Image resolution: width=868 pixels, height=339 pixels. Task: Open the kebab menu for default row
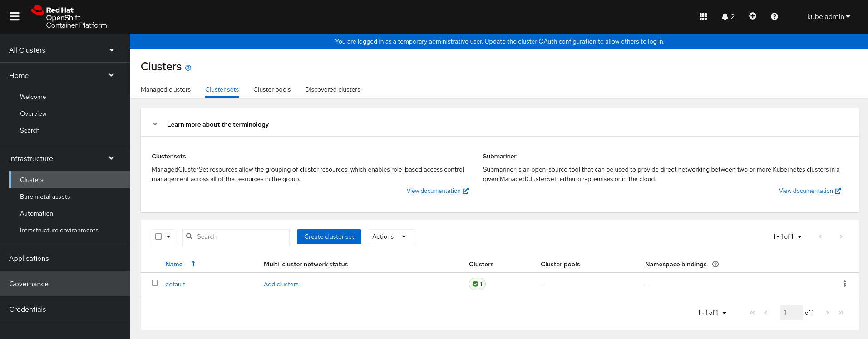tap(844, 284)
